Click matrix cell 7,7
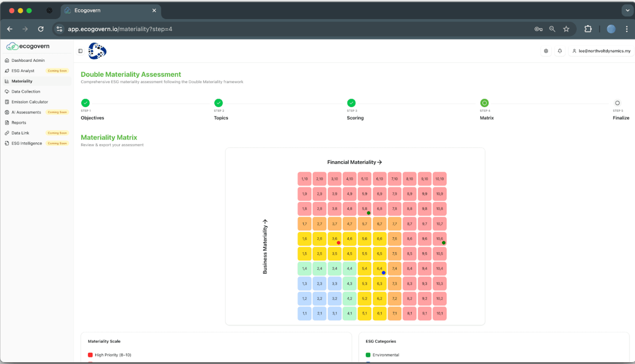Viewport: 635px width, 364px height. 394,224
